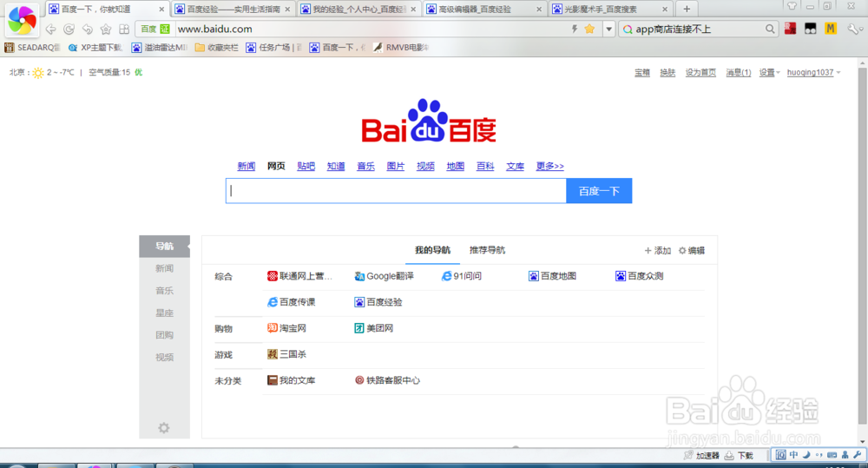Image resolution: width=868 pixels, height=468 pixels.
Task: Click the 百度一下 search button
Action: click(x=599, y=191)
